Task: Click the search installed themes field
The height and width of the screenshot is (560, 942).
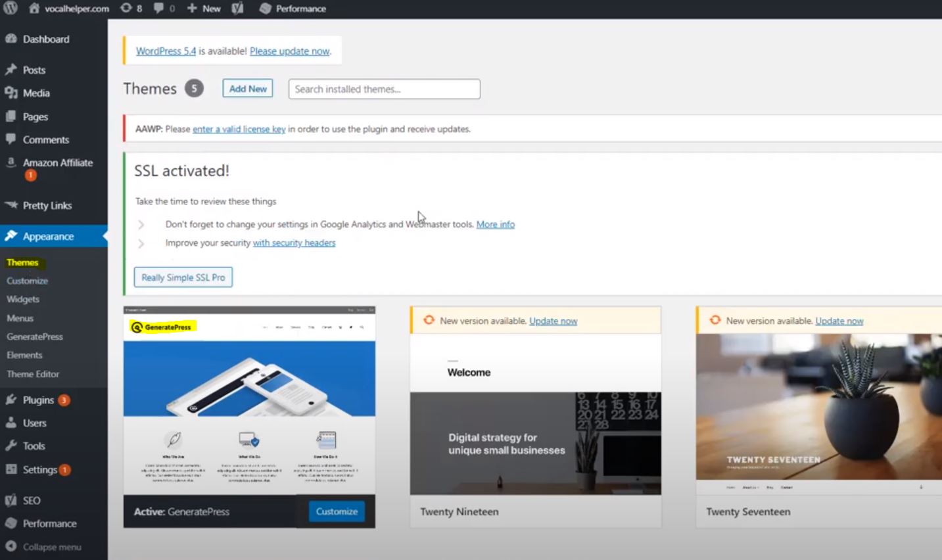Action: [383, 89]
